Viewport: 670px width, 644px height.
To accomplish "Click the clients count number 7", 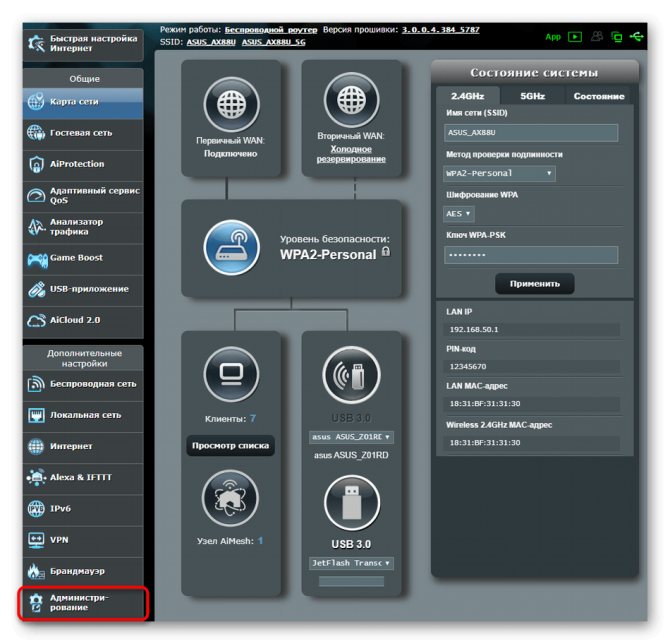I will [x=253, y=418].
